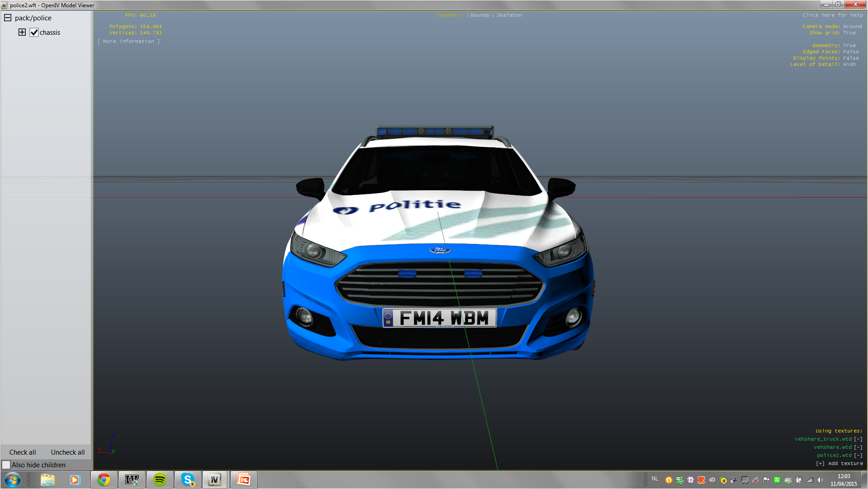Open the GTA IV taskbar icon
This screenshot has height=489, width=868.
131,480
